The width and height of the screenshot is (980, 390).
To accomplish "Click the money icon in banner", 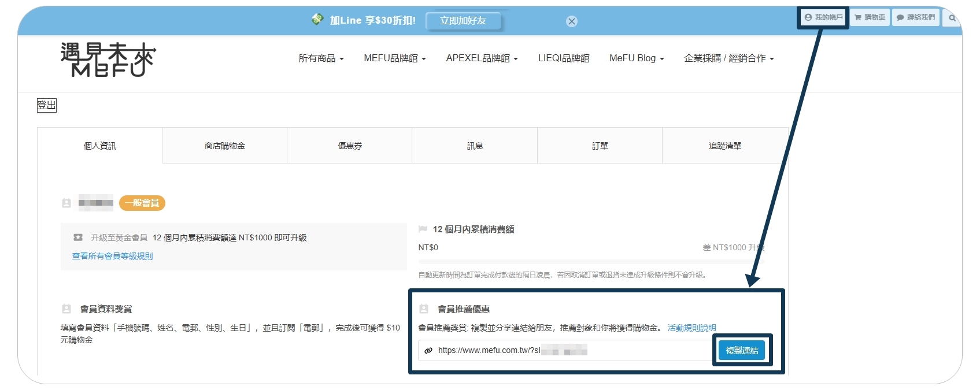I will point(317,20).
